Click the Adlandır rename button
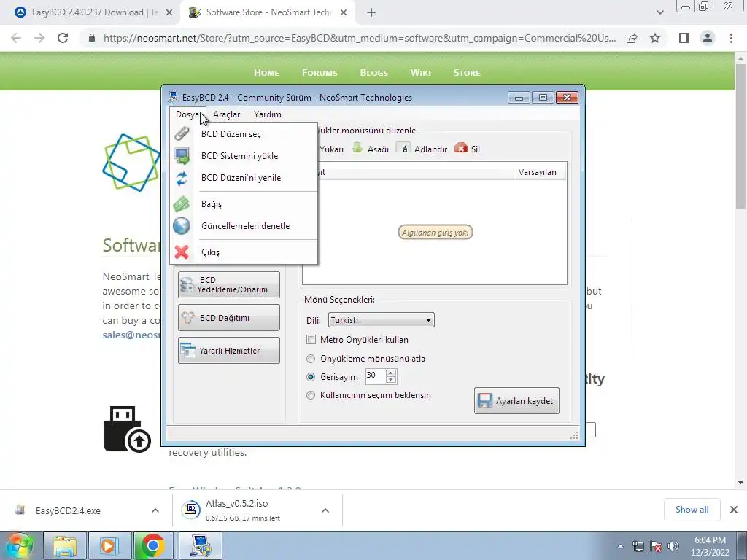 [422, 149]
